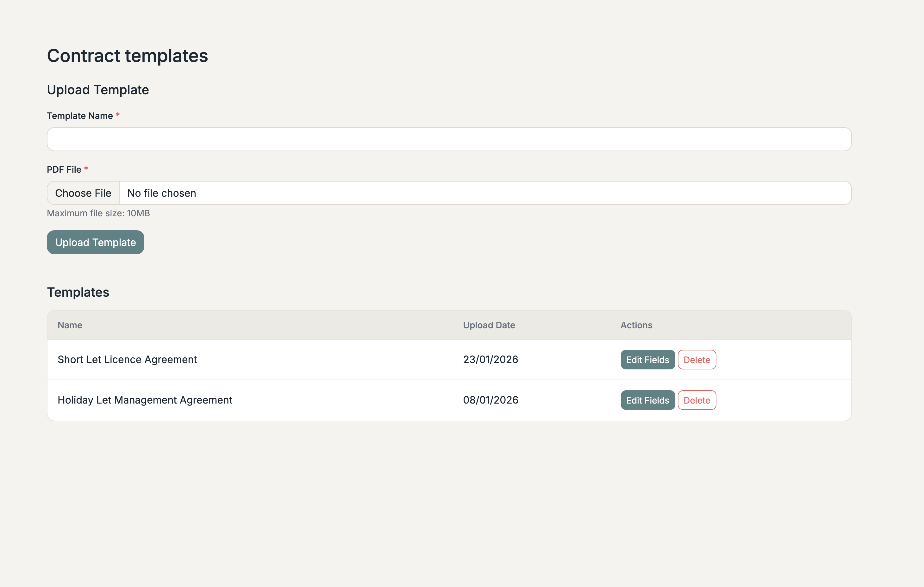The height and width of the screenshot is (587, 924).
Task: Click the Upload Date column header
Action: click(489, 325)
